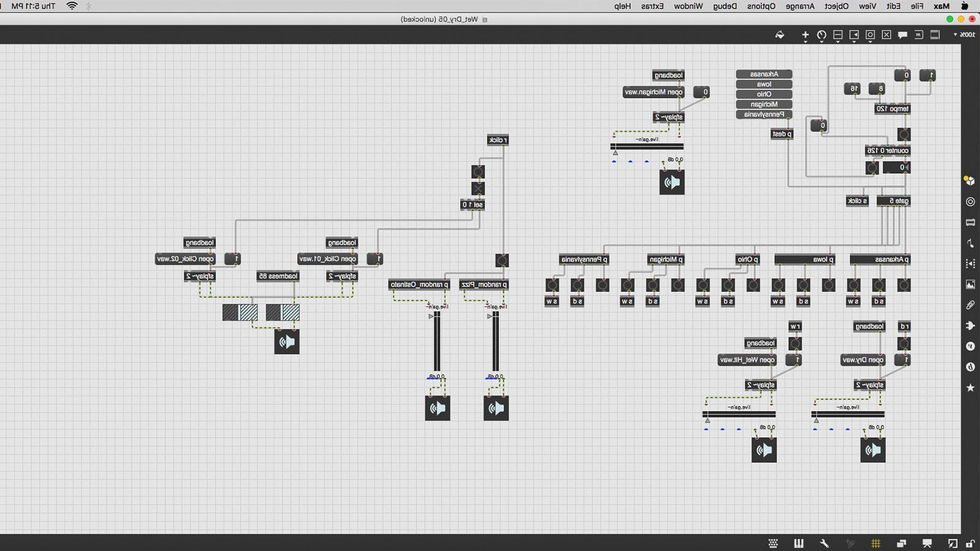Open the BEAP circle icon in sidebar

tap(970, 367)
